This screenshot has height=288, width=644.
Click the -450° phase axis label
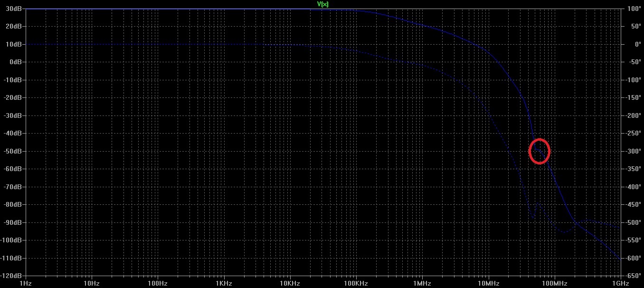coord(634,204)
